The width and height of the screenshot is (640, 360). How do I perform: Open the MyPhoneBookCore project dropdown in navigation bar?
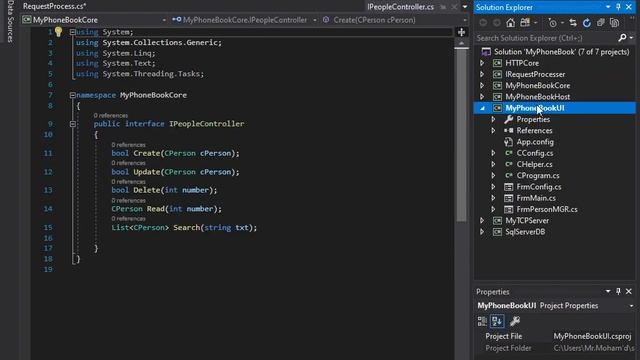click(164, 20)
